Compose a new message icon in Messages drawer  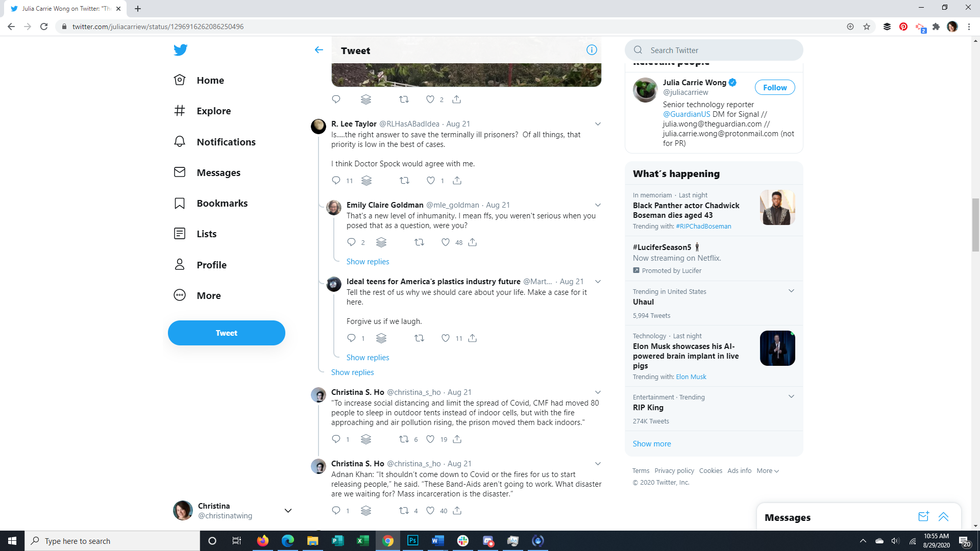click(923, 517)
